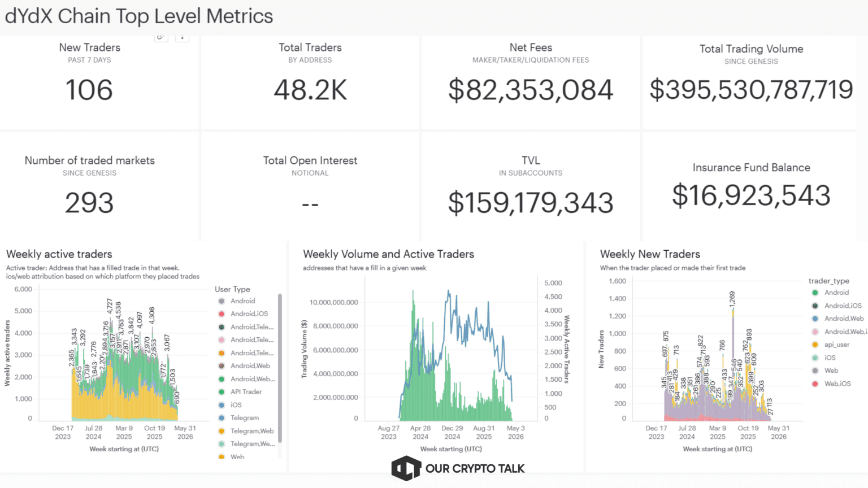Open the three-dot menu on New Traders card

(182, 37)
